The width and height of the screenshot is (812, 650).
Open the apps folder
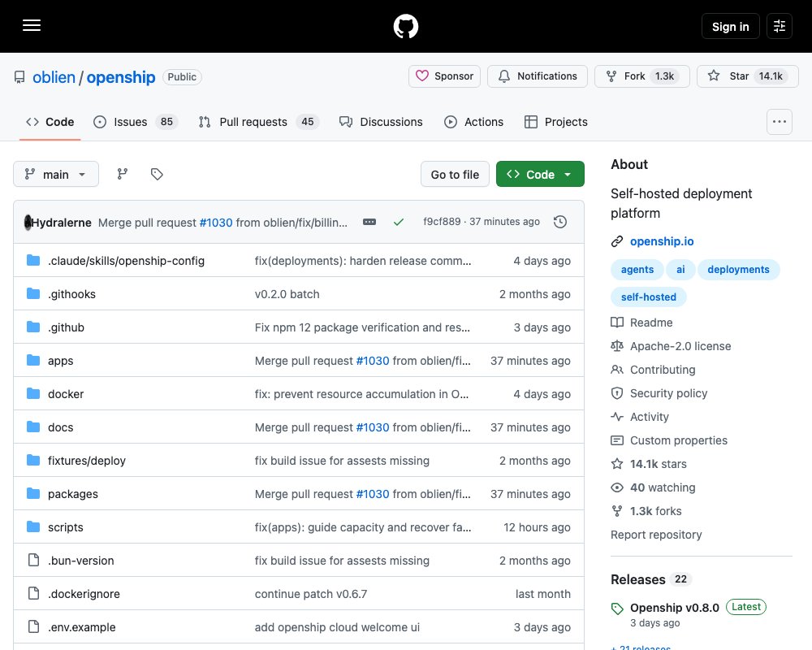point(60,361)
